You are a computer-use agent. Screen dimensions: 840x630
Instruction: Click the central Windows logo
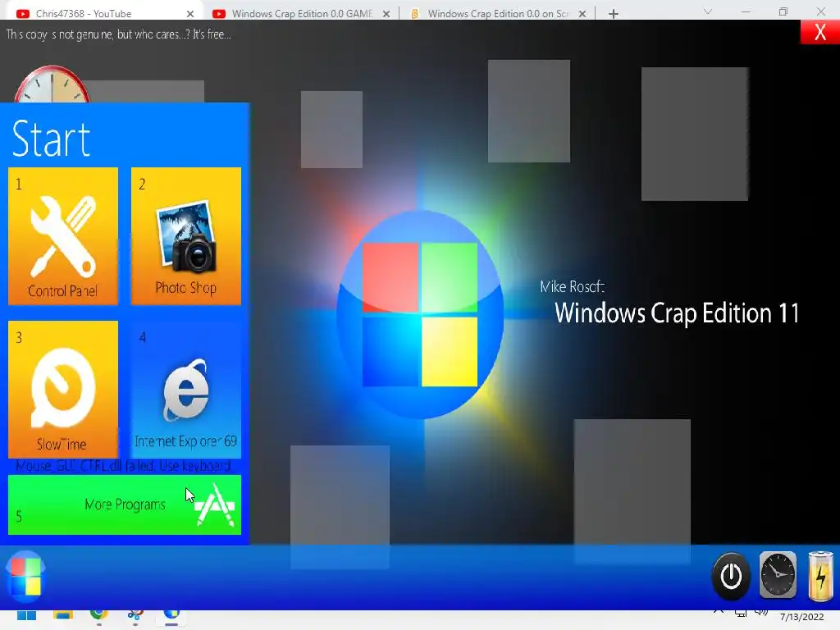click(x=420, y=314)
